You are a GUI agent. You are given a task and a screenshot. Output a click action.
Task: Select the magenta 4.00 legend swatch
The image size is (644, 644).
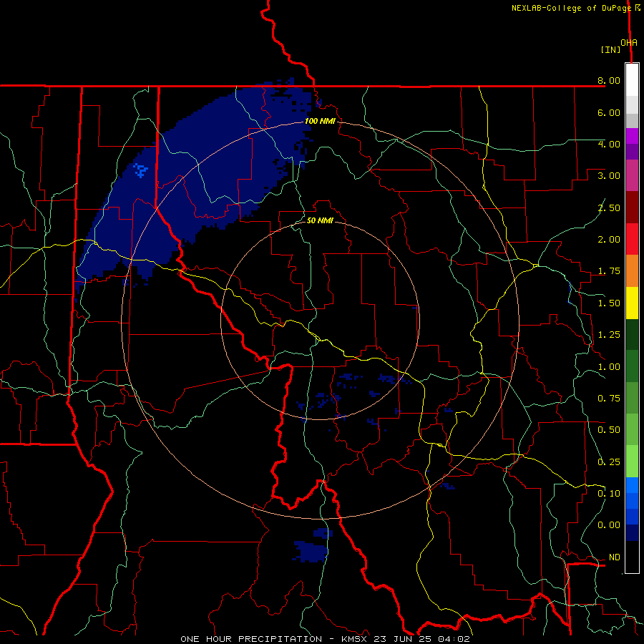tap(632, 136)
